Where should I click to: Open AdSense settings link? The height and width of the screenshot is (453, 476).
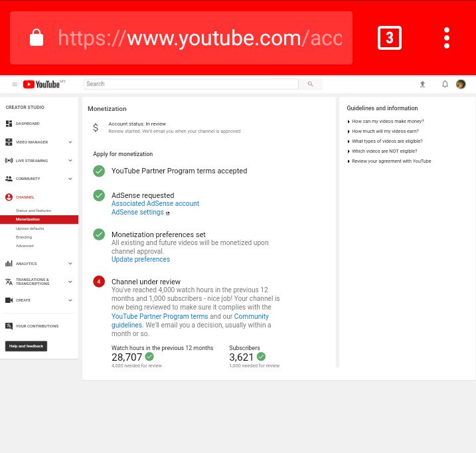pyautogui.click(x=137, y=212)
